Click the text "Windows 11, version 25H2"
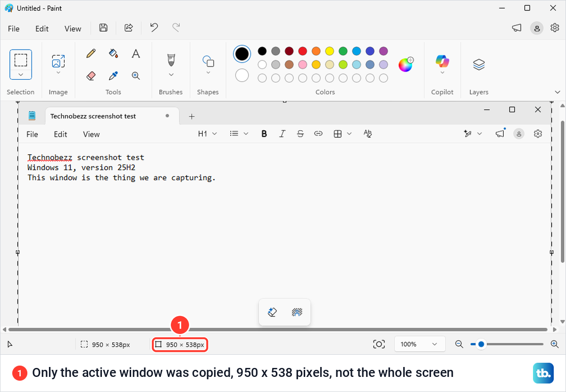566x392 pixels. pyautogui.click(x=82, y=167)
